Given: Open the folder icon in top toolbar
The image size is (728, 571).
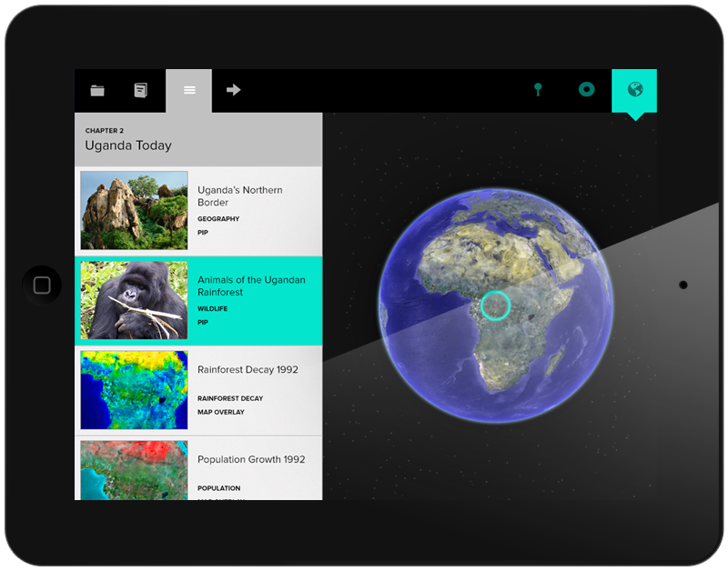Looking at the screenshot, I should 97,90.
